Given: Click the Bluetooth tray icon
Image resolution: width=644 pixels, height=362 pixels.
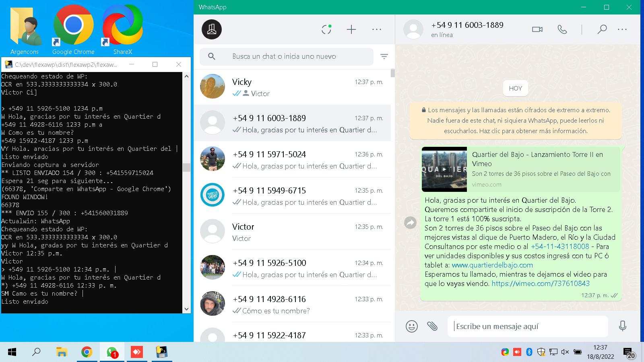Looking at the screenshot, I should coord(529,352).
